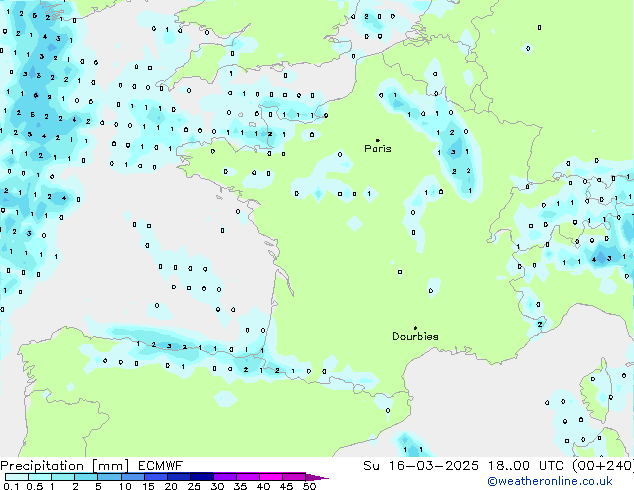This screenshot has width=634, height=490.
Task: Pick the 25–30 mm navy swatch
Action: [x=201, y=477]
